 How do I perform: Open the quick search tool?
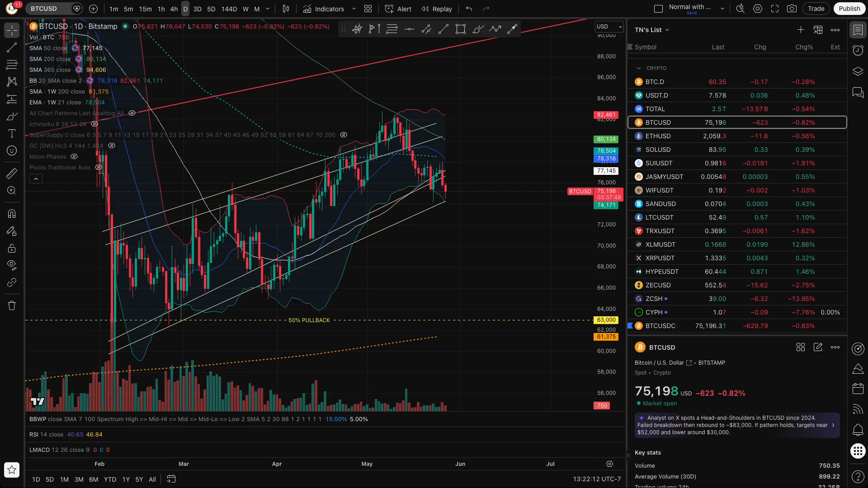pos(741,9)
